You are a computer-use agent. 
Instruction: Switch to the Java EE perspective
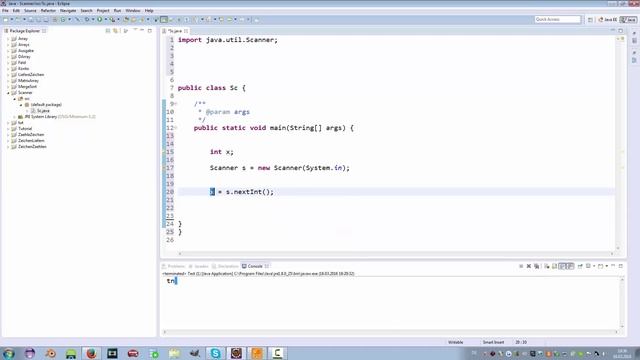(607, 19)
